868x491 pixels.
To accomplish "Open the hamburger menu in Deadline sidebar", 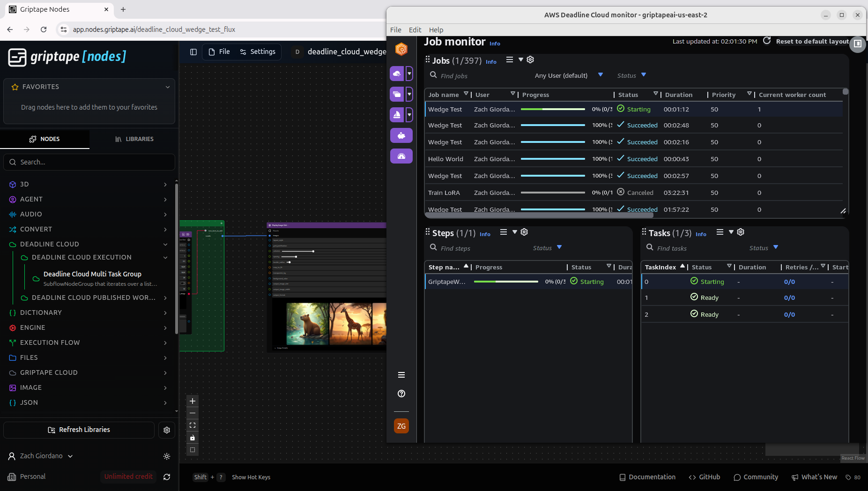I will click(401, 375).
